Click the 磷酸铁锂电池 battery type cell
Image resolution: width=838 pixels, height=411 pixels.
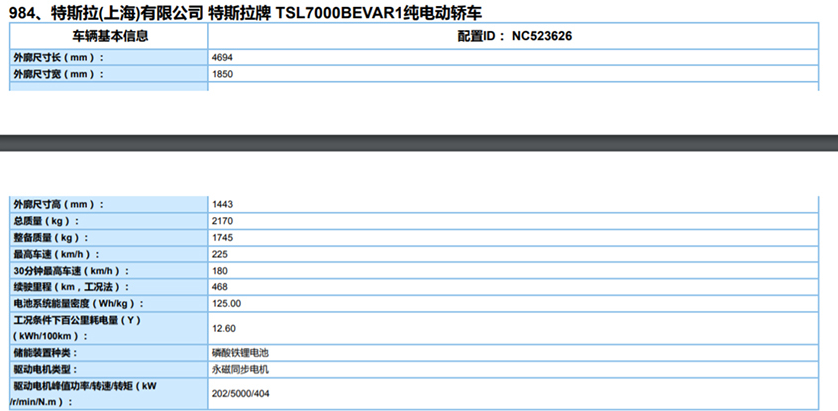tap(241, 353)
